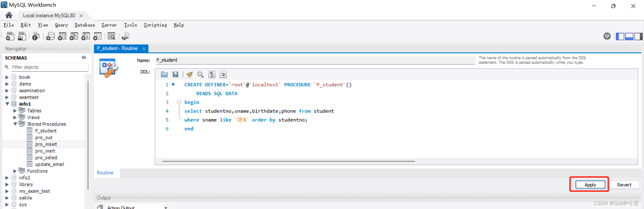Beautify the SQL with broom icon
Viewport: 644px width, 209px height.
[x=190, y=74]
